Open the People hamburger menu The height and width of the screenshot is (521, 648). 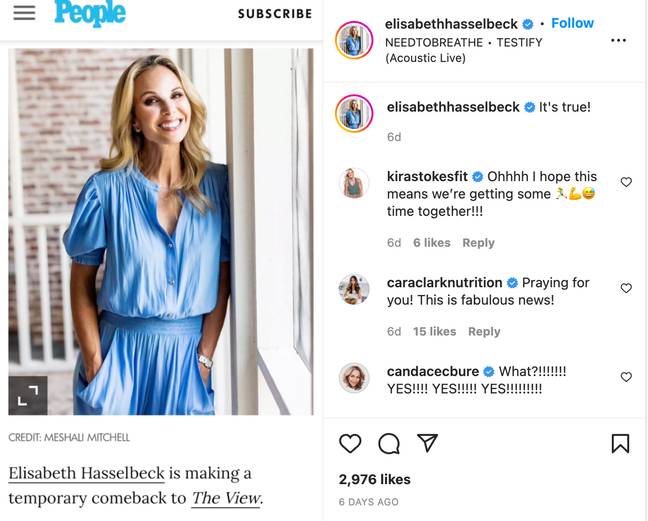click(x=24, y=13)
